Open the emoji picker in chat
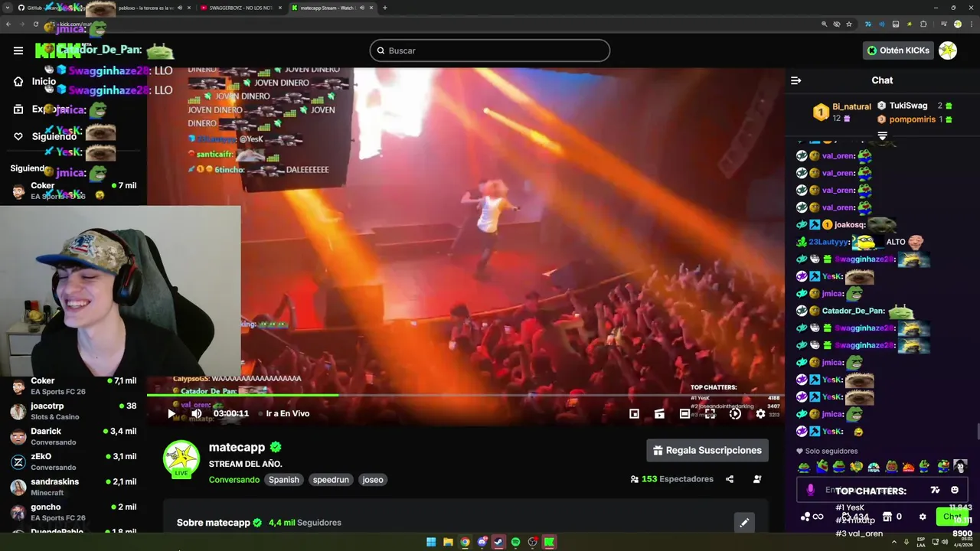Screen dimensions: 980x551 [955, 490]
